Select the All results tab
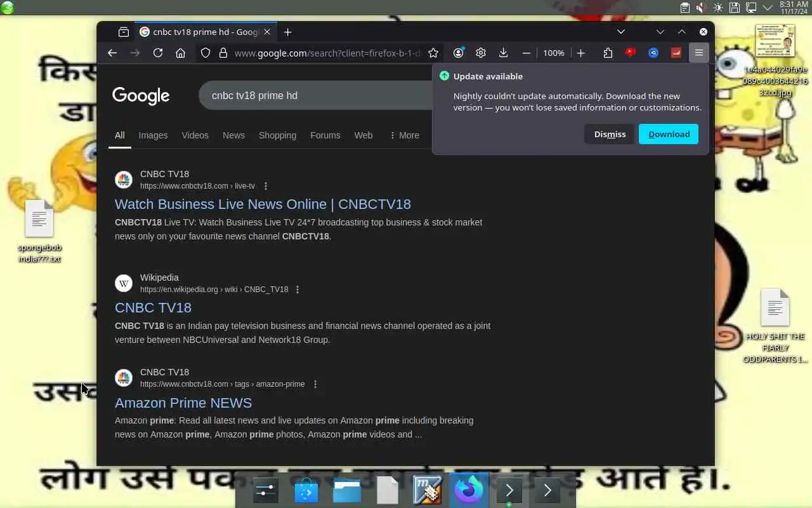This screenshot has width=812, height=508. [x=119, y=135]
